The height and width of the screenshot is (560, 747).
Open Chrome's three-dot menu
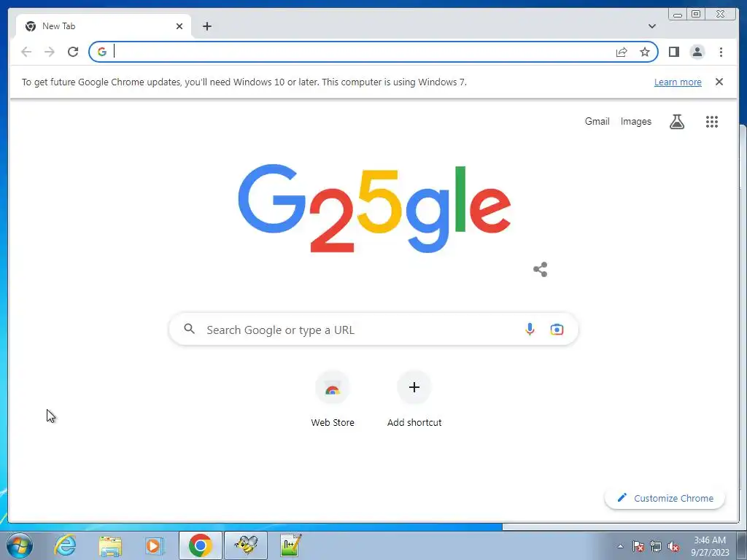[x=721, y=52]
